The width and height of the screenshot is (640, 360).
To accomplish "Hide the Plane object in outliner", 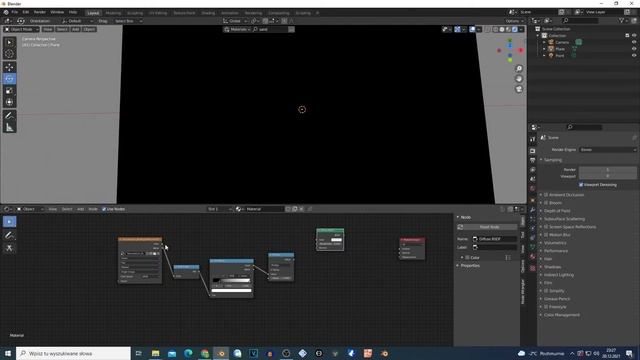I will tap(634, 49).
